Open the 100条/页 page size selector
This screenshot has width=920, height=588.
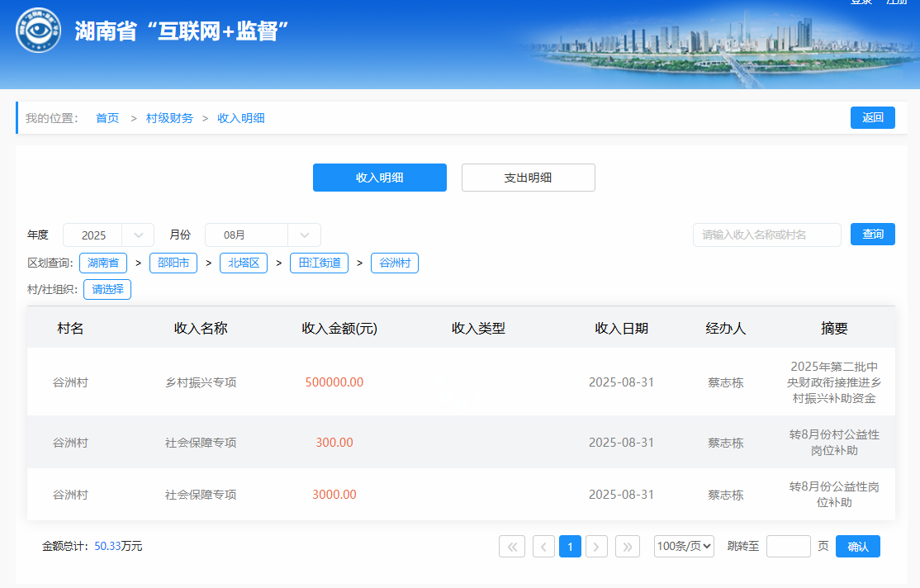click(x=684, y=546)
